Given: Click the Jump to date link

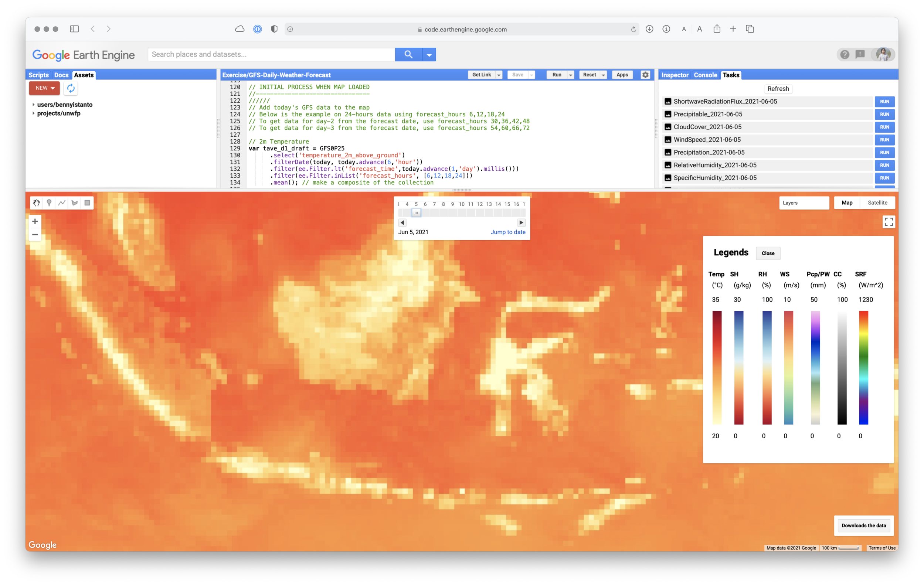Looking at the screenshot, I should (508, 232).
